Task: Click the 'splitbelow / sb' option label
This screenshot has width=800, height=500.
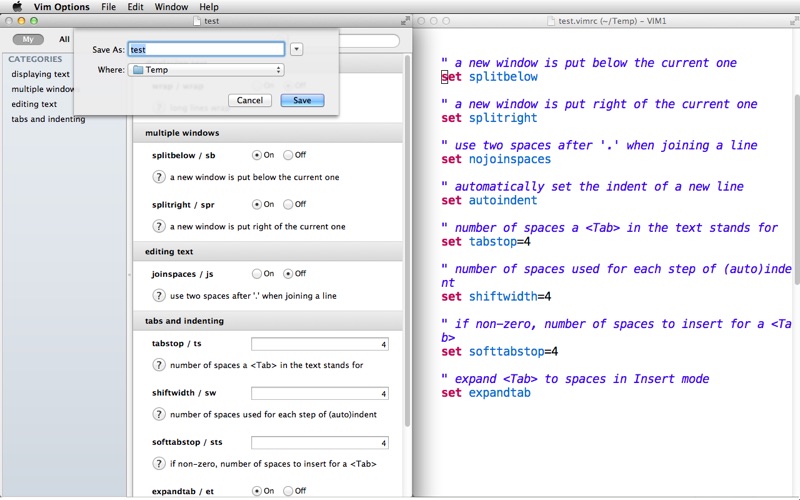Action: tap(183, 155)
